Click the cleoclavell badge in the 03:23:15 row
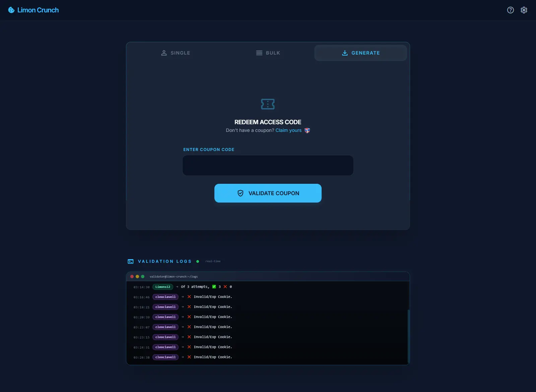 click(165, 337)
